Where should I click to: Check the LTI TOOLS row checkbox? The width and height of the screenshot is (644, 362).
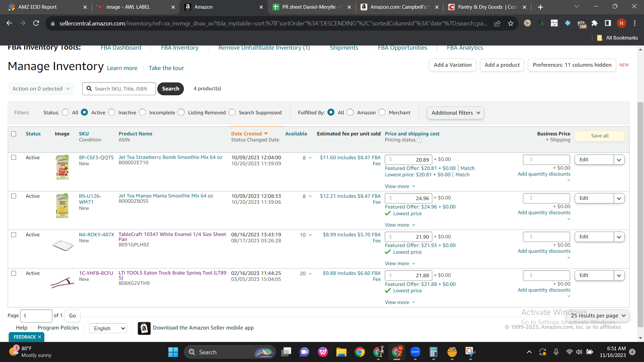[14, 273]
